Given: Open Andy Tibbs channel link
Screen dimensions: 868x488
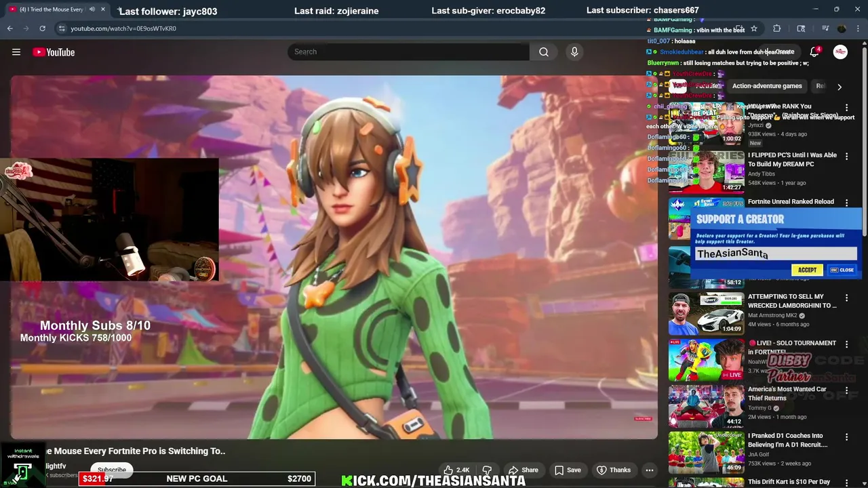Looking at the screenshot, I should point(762,174).
